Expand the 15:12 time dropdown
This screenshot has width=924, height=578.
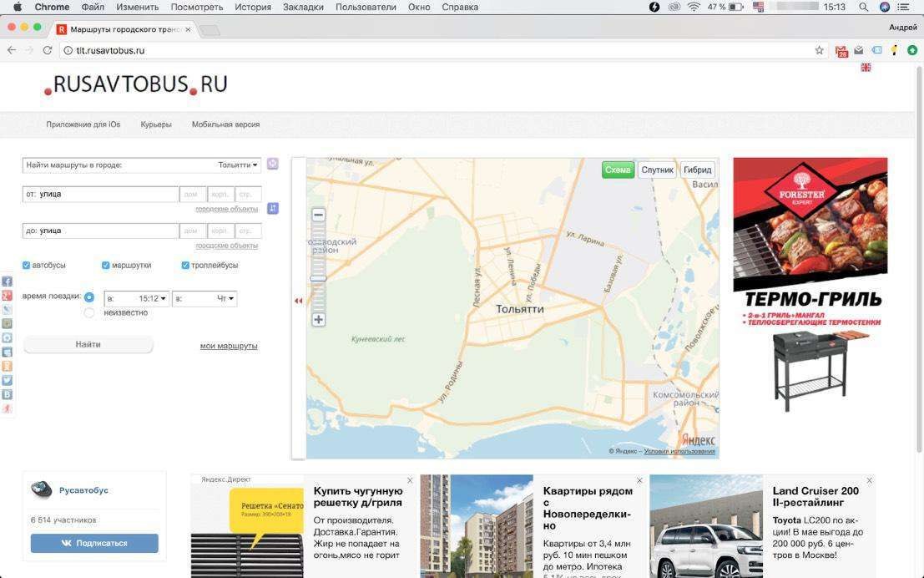click(137, 298)
